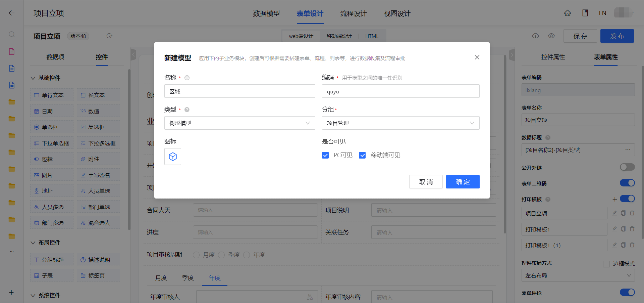The width and height of the screenshot is (644, 303).
Task: Switch to 视图设计 tab
Action: (x=397, y=13)
